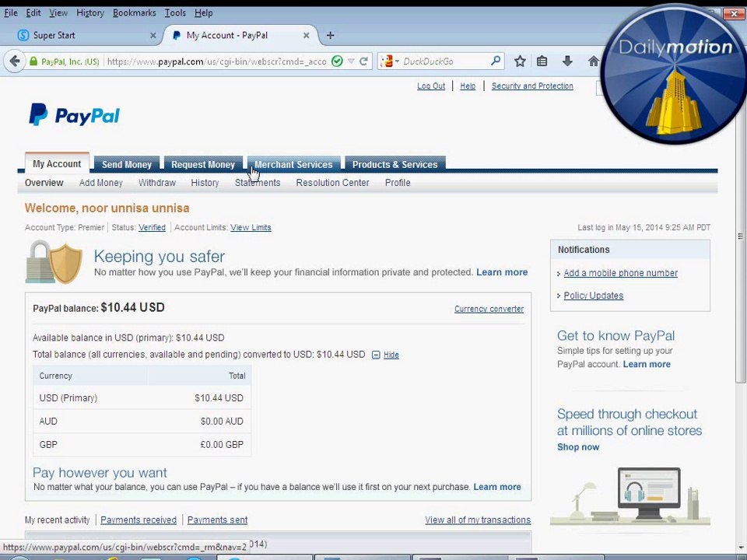The height and width of the screenshot is (560, 747).
Task: Select the My Account tab
Action: point(57,163)
